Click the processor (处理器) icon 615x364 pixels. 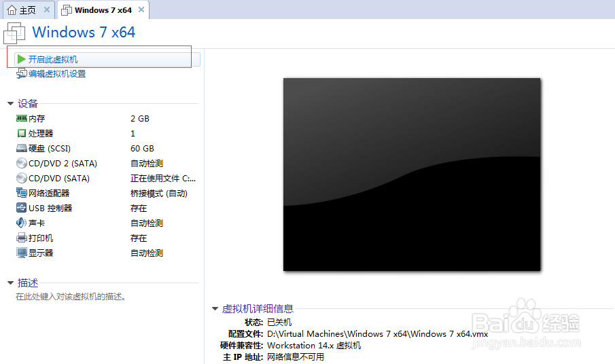[22, 133]
